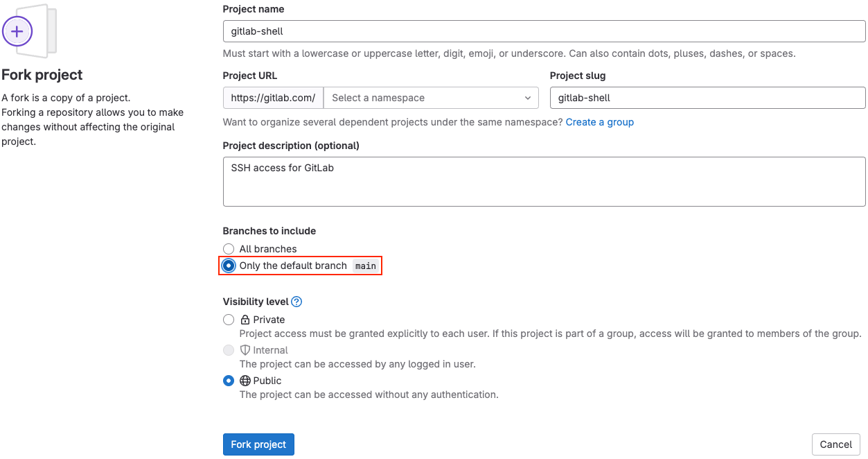868x459 pixels.
Task: Click the Cancel button
Action: click(x=835, y=444)
